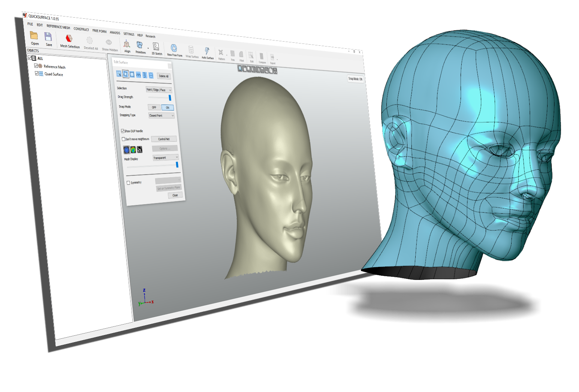Screen dimensions: 579x392
Task: Open the REFERENCE MESH menu
Action: (58, 27)
